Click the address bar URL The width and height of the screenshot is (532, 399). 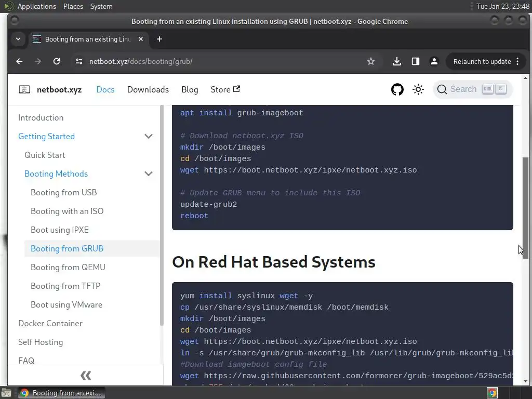point(140,61)
